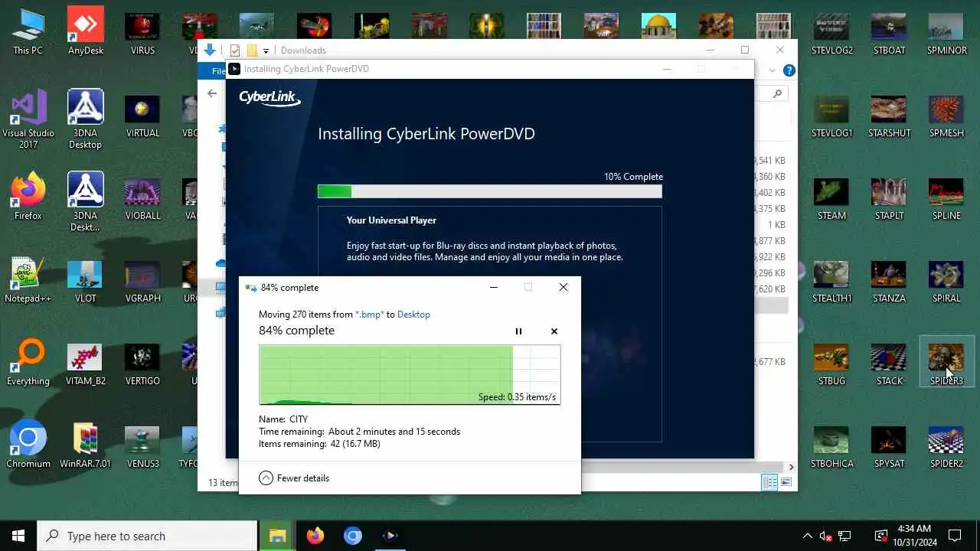Open Firefox from the taskbar
Viewport: 980px width, 551px height.
click(315, 536)
